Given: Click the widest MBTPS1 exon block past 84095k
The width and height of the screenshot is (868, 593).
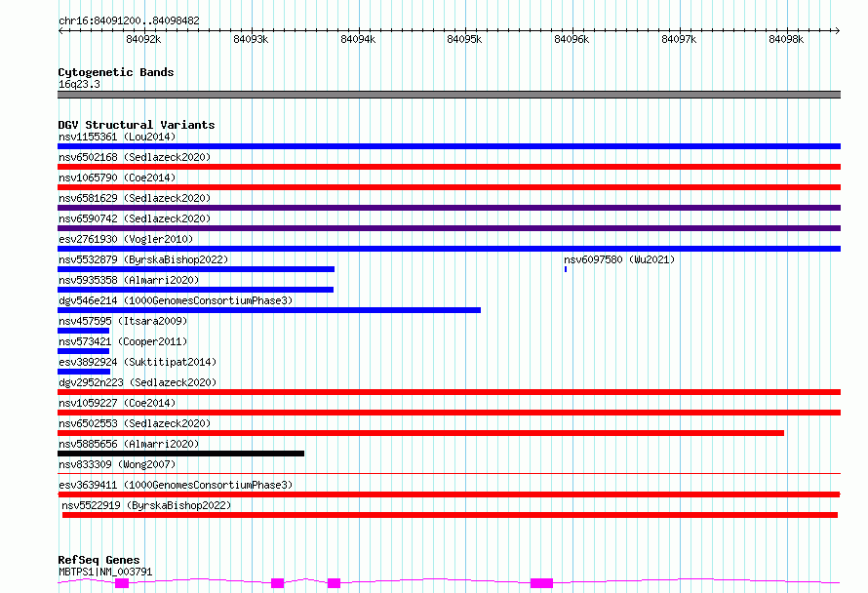Looking at the screenshot, I should tap(541, 582).
